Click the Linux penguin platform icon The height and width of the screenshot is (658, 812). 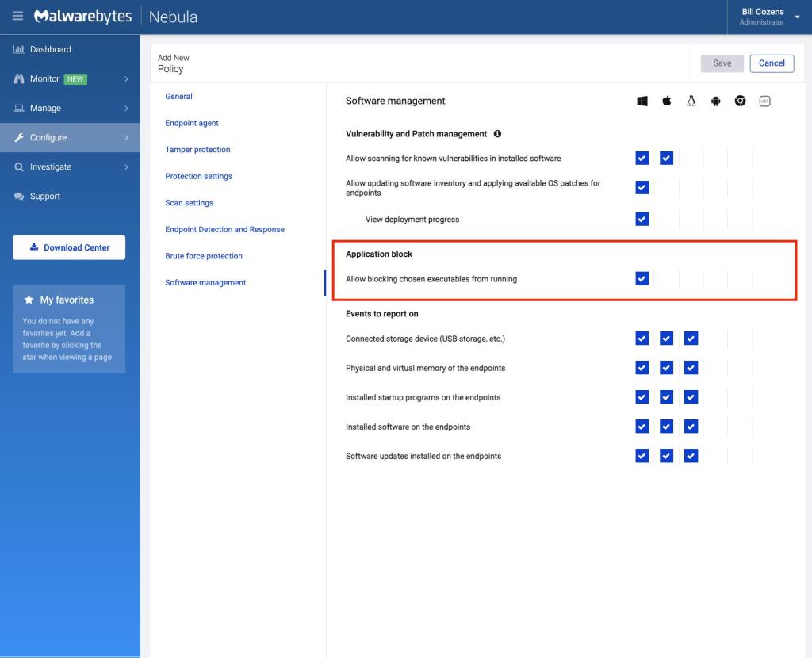pos(691,101)
